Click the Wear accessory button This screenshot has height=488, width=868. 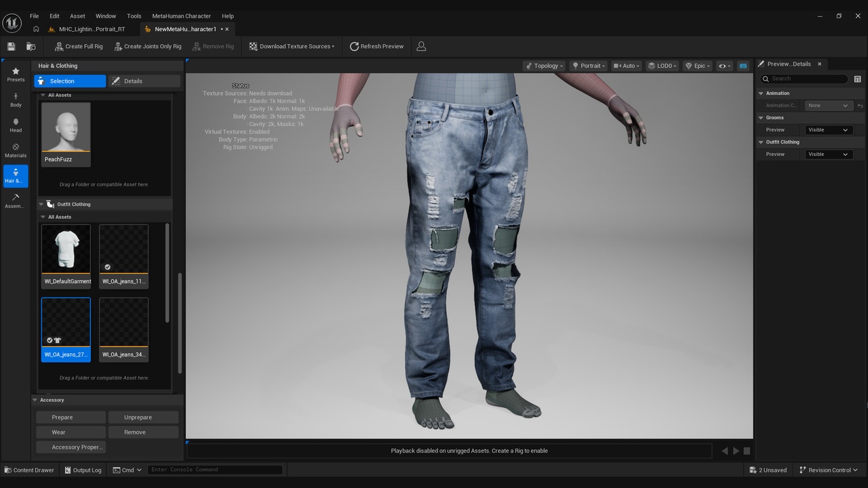click(71, 432)
